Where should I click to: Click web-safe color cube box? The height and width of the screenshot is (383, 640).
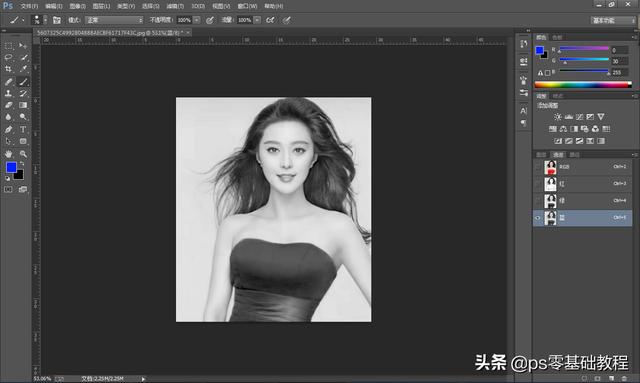pos(547,73)
